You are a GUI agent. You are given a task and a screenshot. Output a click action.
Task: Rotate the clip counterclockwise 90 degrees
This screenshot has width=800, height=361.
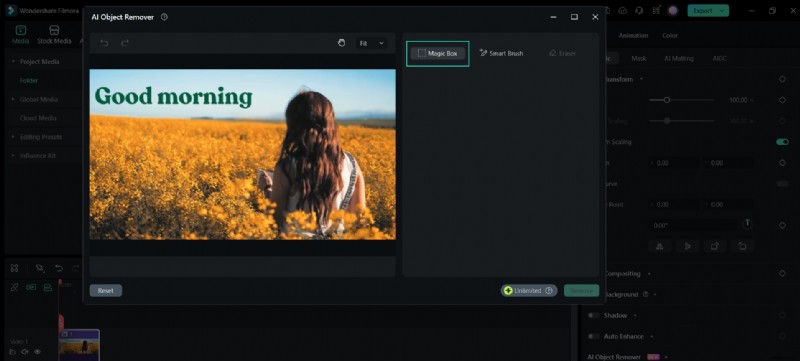pyautogui.click(x=742, y=246)
